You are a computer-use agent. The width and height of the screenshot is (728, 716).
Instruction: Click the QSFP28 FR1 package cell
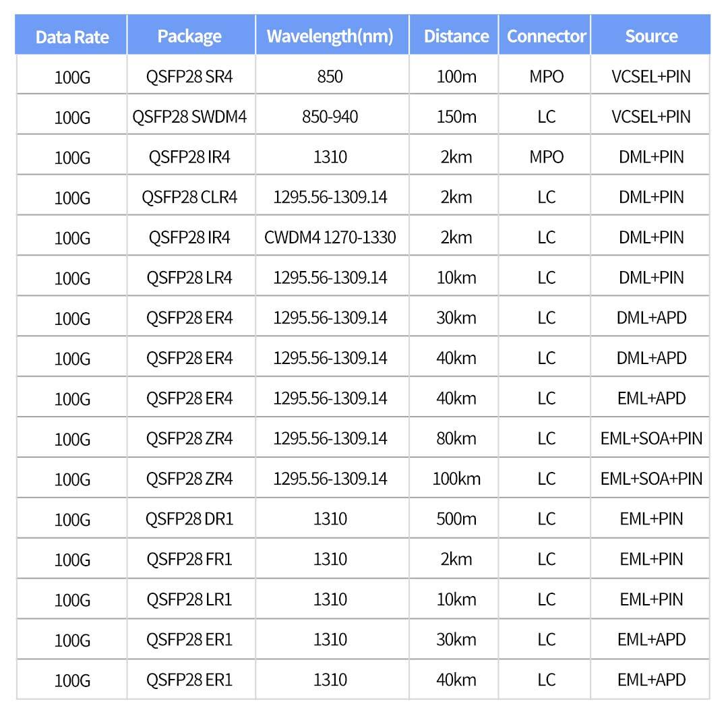(189, 560)
